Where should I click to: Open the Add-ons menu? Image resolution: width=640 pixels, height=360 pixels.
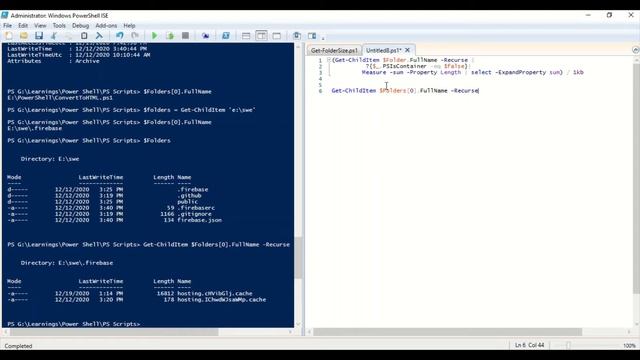[106, 26]
